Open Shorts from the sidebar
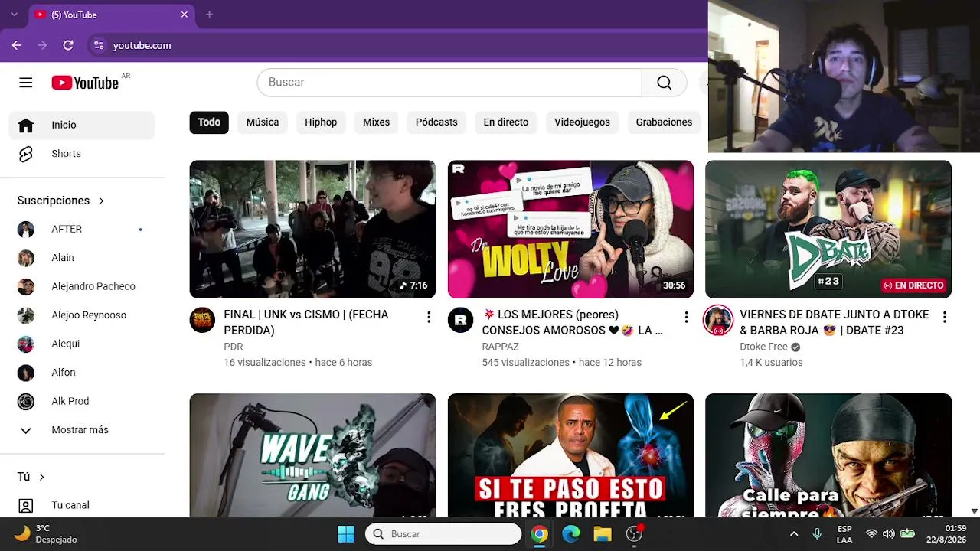 (83, 154)
